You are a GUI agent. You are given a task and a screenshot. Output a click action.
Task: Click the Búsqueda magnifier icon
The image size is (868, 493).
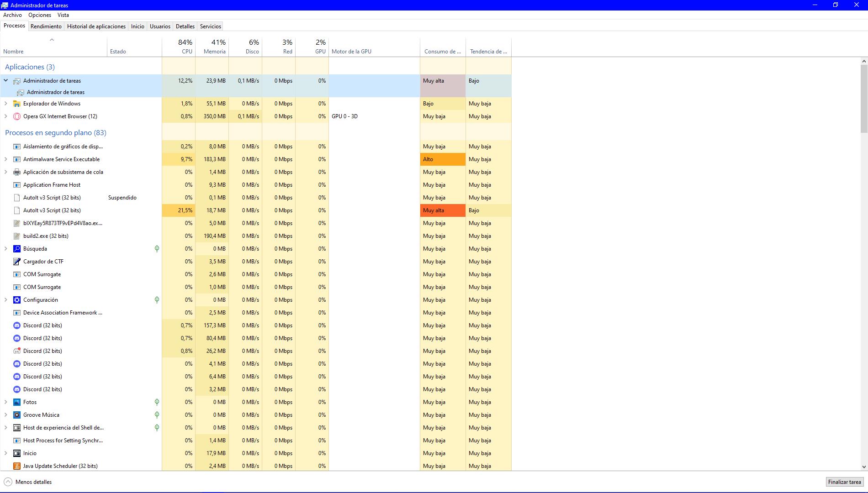point(17,249)
